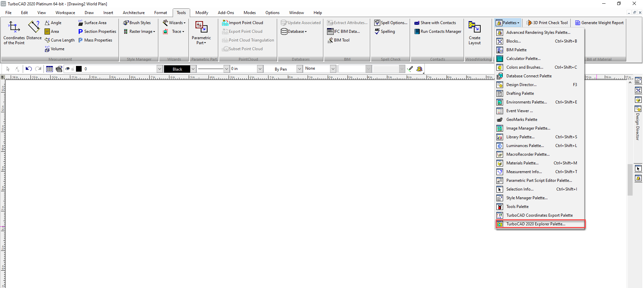Open the Modify tab
This screenshot has width=644, height=288.
[x=202, y=13]
